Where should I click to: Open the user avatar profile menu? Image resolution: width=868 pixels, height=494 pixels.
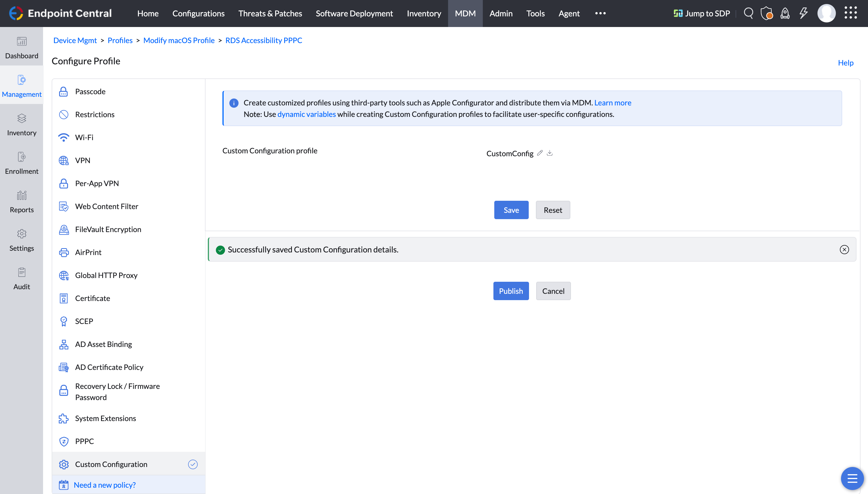click(826, 13)
